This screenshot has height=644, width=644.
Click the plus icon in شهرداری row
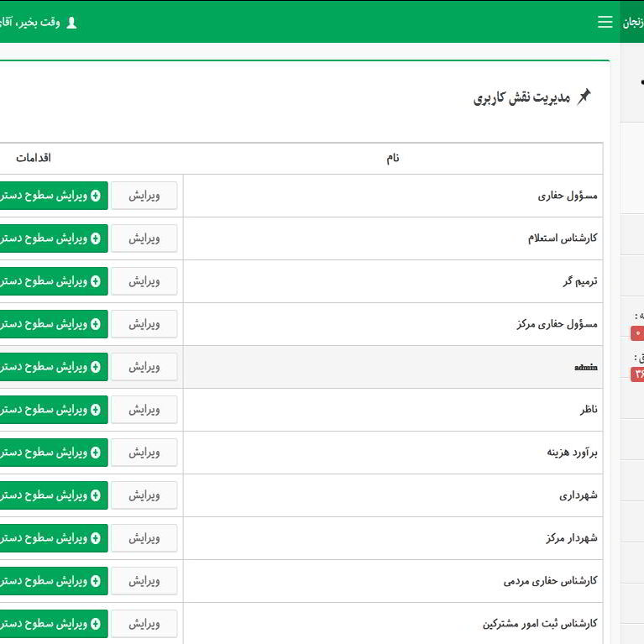click(x=95, y=495)
